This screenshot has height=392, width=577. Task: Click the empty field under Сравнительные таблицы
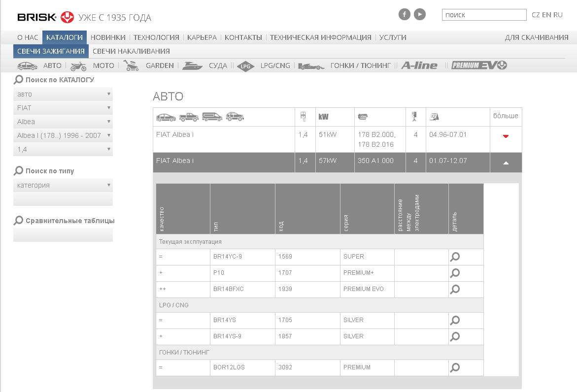pyautogui.click(x=63, y=235)
